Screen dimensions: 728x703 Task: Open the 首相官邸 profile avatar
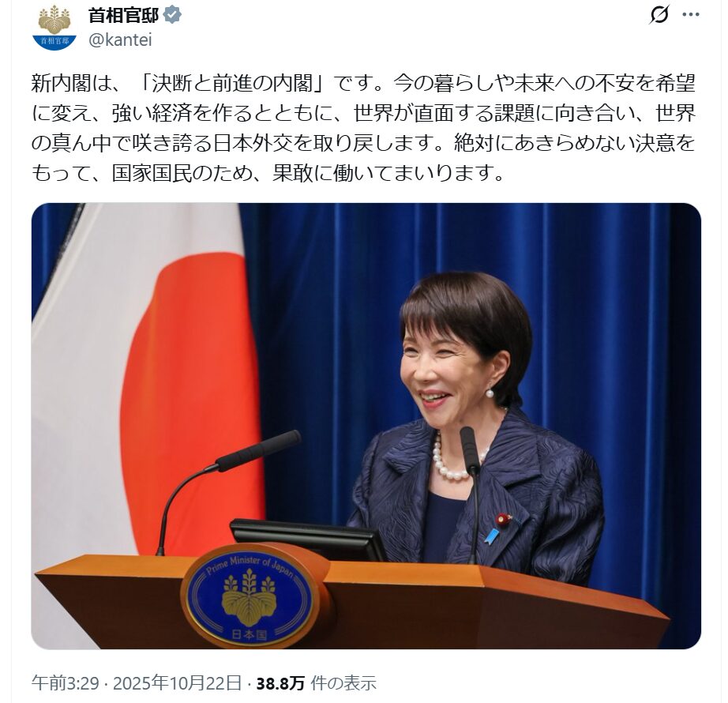tap(54, 28)
